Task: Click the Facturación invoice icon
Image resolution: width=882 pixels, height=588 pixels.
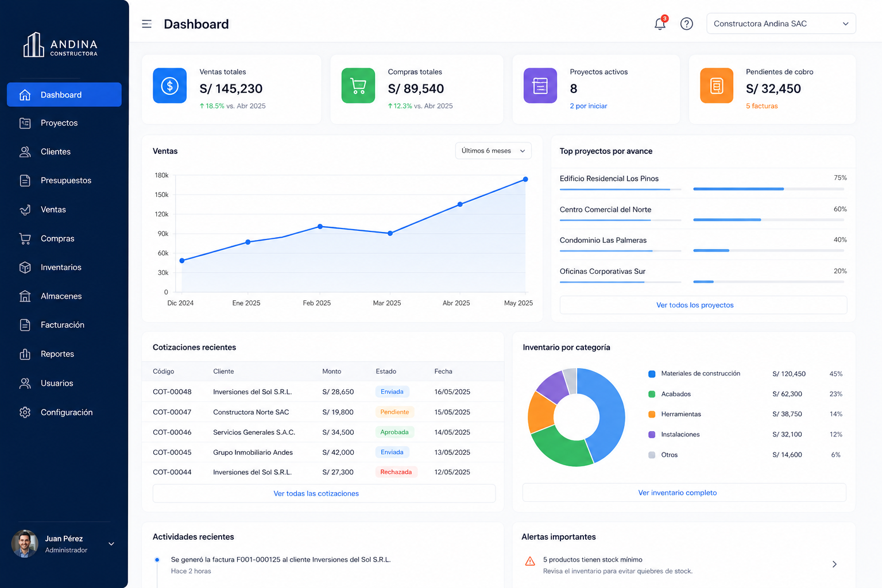Action: pos(25,325)
